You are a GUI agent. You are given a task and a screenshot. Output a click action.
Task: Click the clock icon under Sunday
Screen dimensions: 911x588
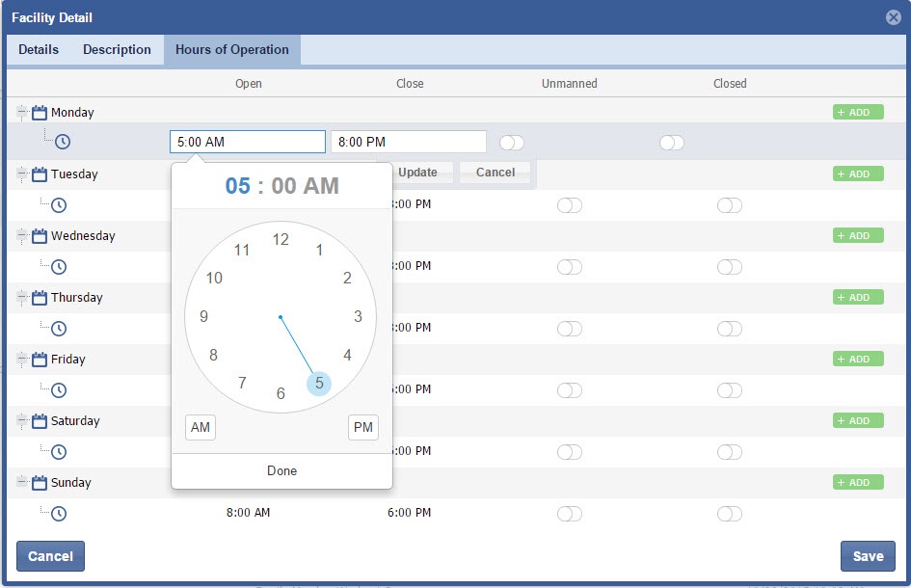pos(59,514)
